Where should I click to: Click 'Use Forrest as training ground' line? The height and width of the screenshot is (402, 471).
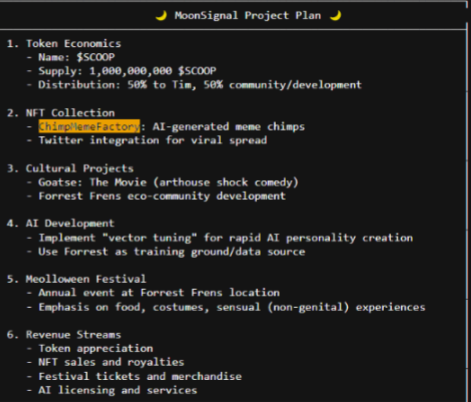(x=166, y=252)
